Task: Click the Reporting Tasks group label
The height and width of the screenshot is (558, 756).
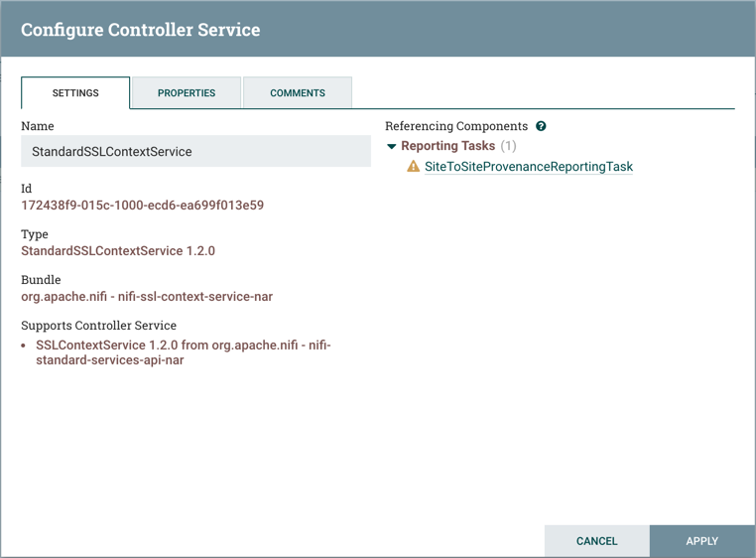Action: coord(447,146)
